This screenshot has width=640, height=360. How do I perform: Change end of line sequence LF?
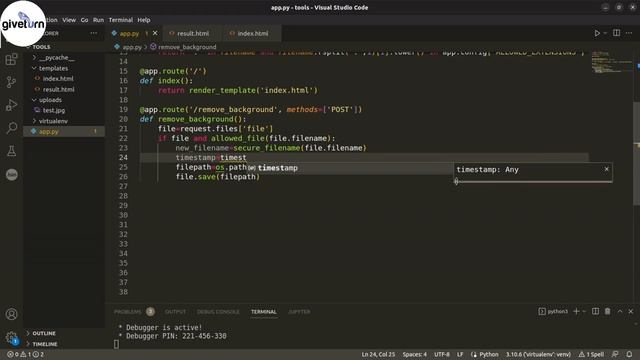(x=460, y=354)
